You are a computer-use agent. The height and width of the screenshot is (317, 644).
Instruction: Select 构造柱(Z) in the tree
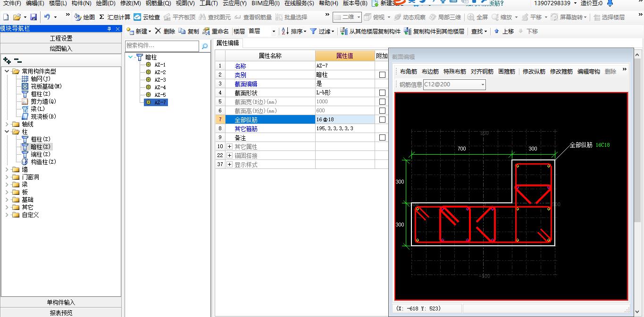(43, 162)
